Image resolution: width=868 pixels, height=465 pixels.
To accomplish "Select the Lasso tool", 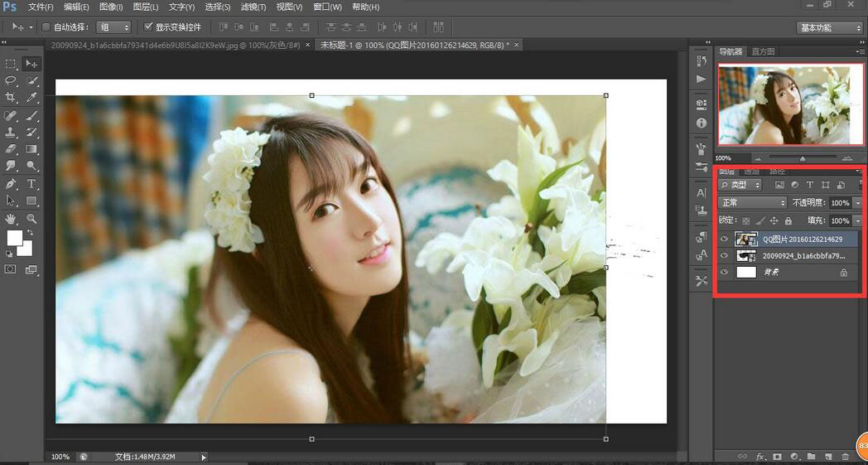I will (x=11, y=80).
